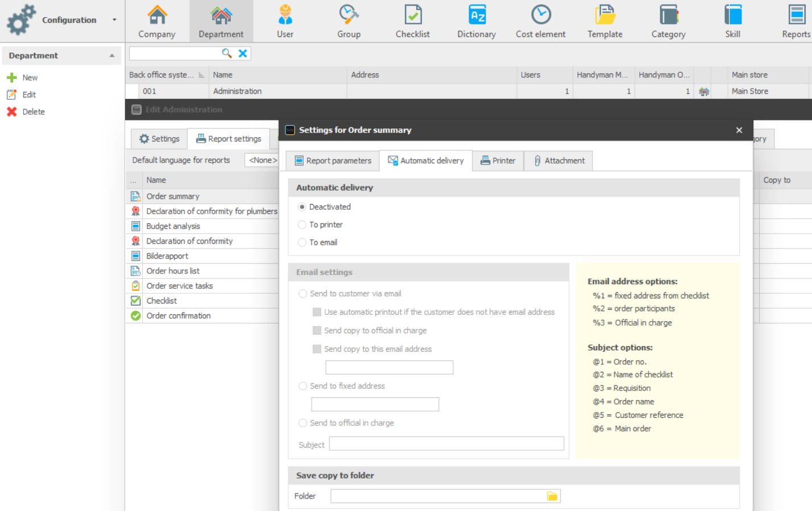Open the Dictionary section in the toolbar

(477, 22)
